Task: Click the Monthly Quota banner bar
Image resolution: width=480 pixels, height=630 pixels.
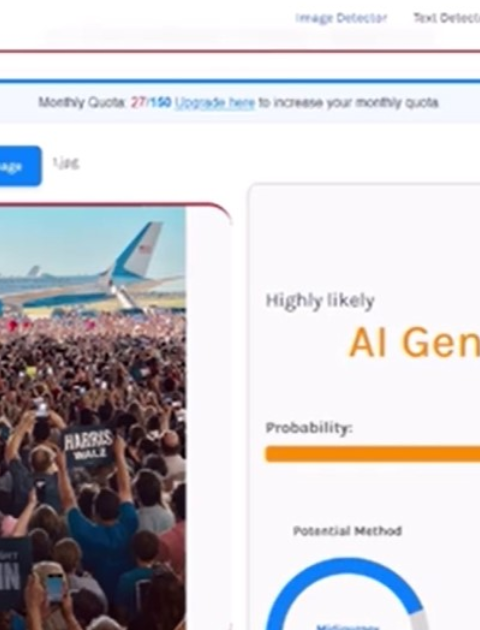Action: pos(240,103)
